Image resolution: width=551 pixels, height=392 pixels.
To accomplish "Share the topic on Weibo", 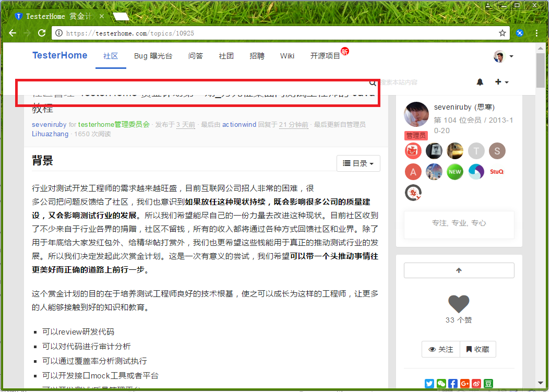I will 476,384.
